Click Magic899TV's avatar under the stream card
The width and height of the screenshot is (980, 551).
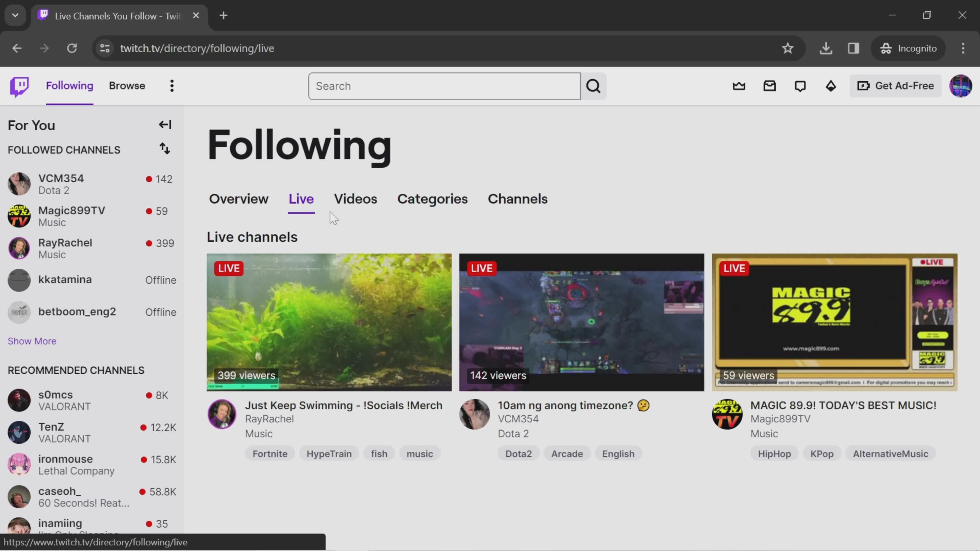727,414
